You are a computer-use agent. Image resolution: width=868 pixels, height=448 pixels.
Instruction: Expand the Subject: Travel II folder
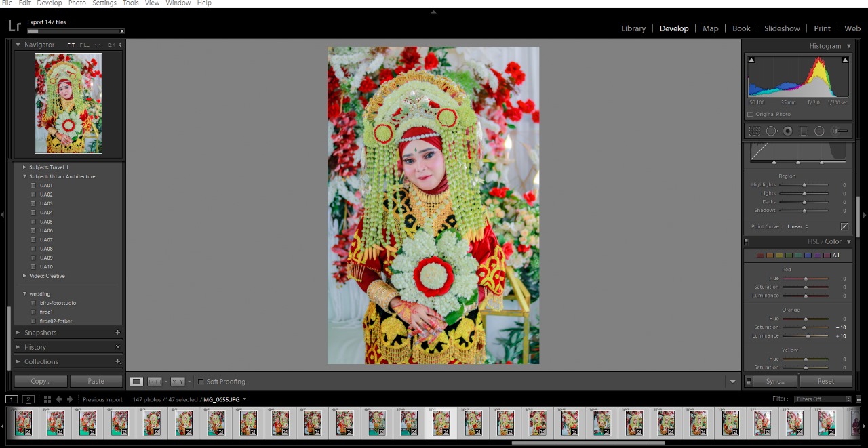25,167
